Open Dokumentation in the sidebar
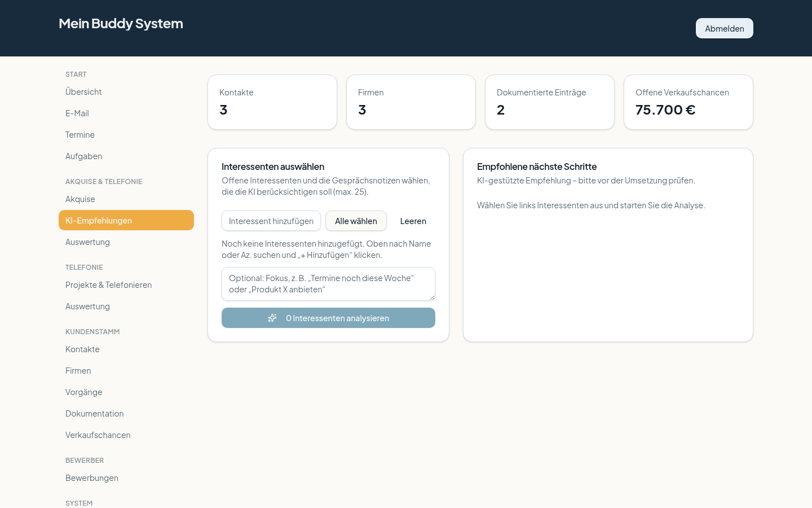The height and width of the screenshot is (508, 812). (126, 413)
